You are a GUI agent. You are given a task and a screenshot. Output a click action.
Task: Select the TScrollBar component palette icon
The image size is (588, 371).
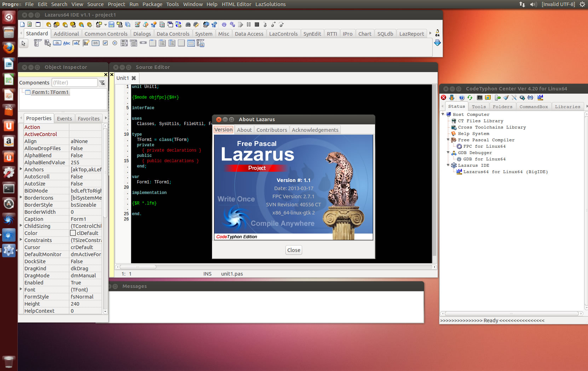click(143, 43)
